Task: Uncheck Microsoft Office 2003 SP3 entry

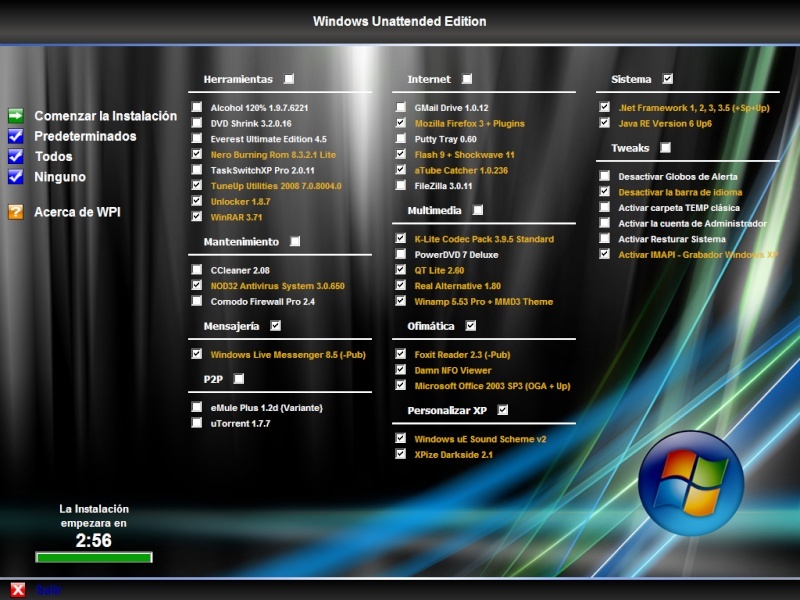Action: pyautogui.click(x=401, y=385)
